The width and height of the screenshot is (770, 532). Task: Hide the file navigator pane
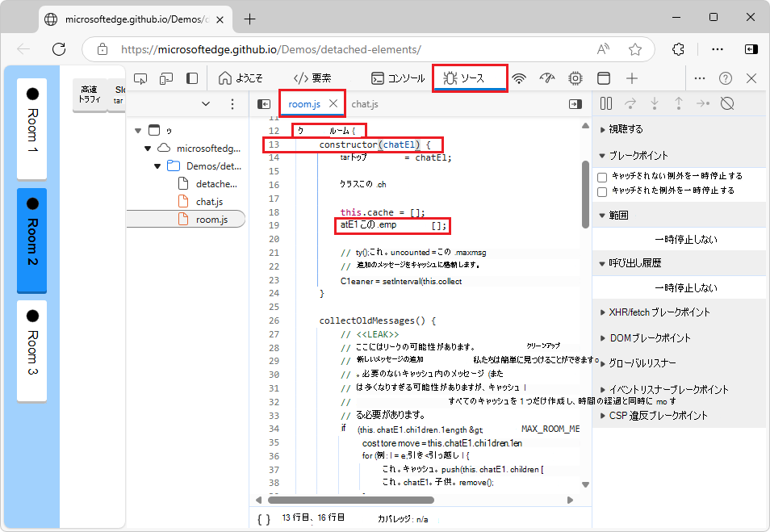264,103
